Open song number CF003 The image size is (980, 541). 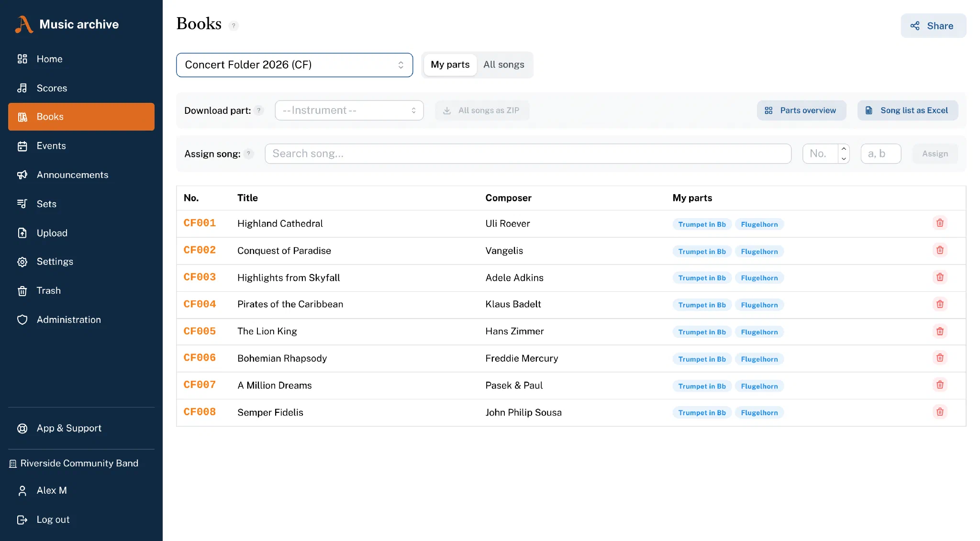[x=200, y=277]
